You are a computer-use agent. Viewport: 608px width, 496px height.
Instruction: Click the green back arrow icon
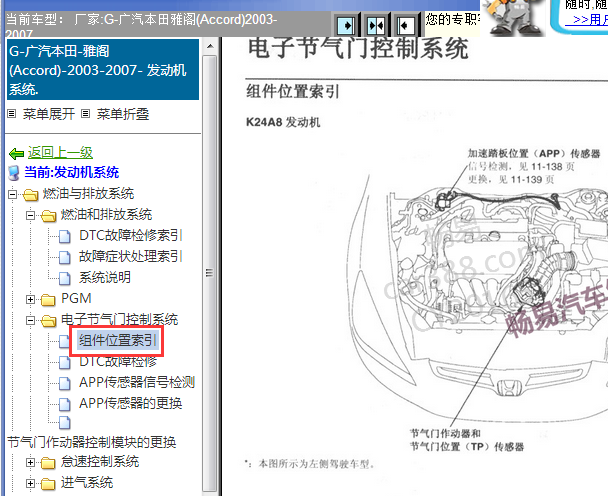point(16,154)
